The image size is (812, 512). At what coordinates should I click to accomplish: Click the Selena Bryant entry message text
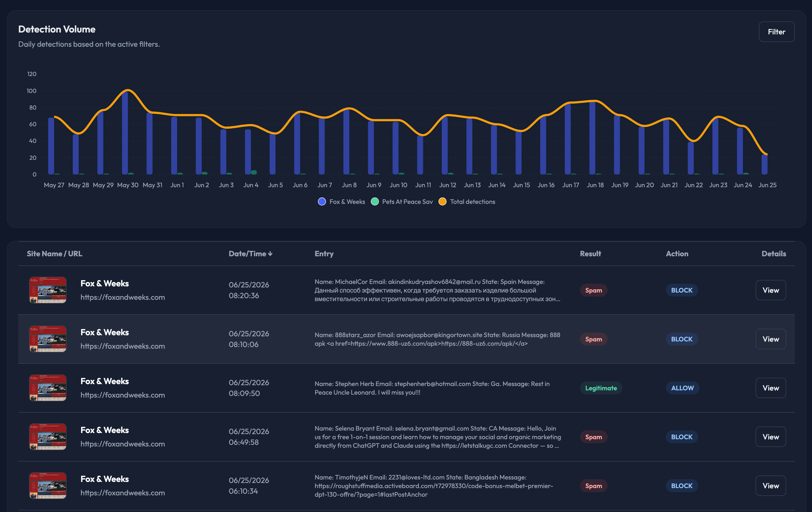click(438, 437)
